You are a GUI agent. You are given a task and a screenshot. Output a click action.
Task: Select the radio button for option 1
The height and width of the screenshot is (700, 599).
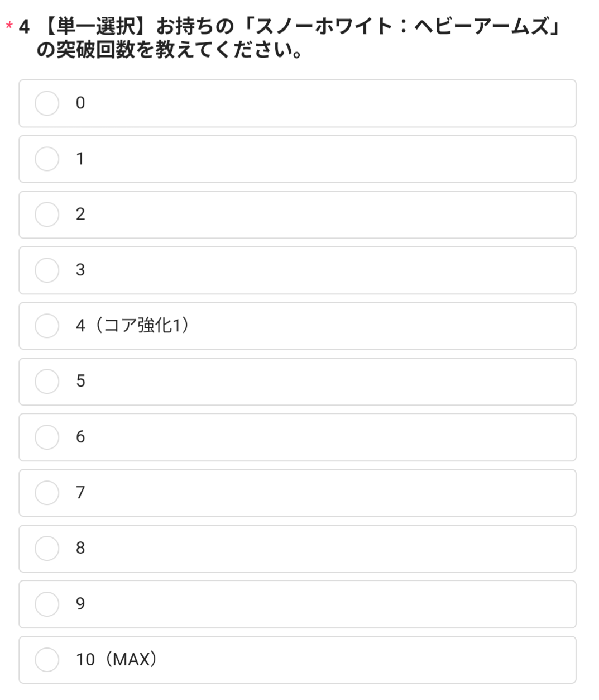47,159
